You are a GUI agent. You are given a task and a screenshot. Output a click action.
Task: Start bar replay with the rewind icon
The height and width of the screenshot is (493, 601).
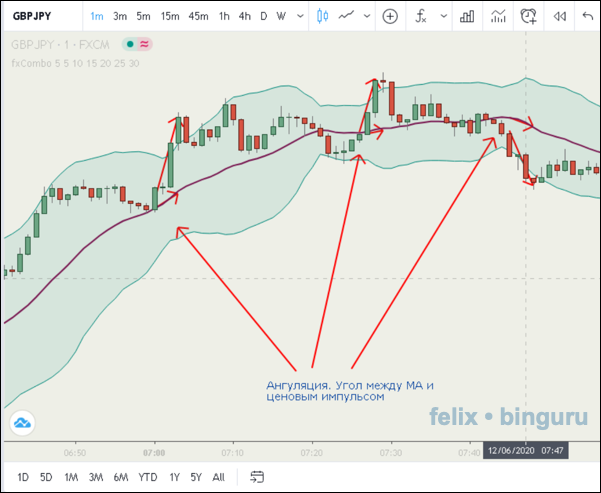(560, 16)
